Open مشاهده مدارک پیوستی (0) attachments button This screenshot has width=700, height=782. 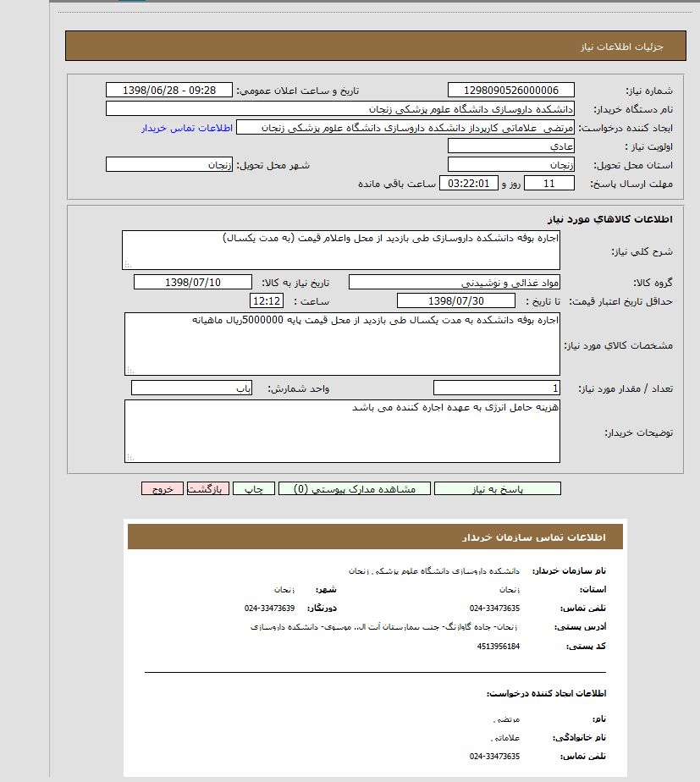click(354, 489)
